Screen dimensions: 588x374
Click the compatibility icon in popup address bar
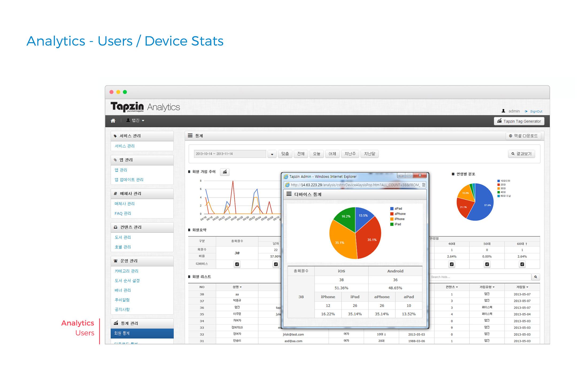[x=424, y=185]
